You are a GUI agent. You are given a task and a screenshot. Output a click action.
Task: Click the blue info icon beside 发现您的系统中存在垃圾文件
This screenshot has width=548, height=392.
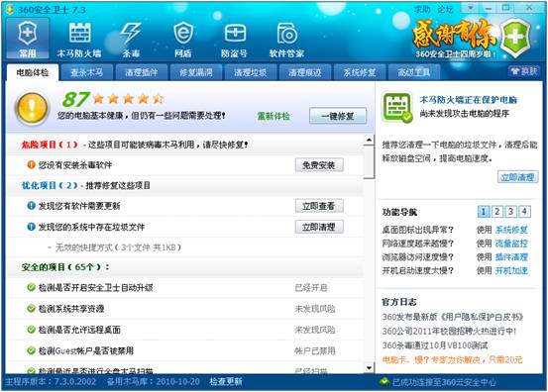(31, 227)
